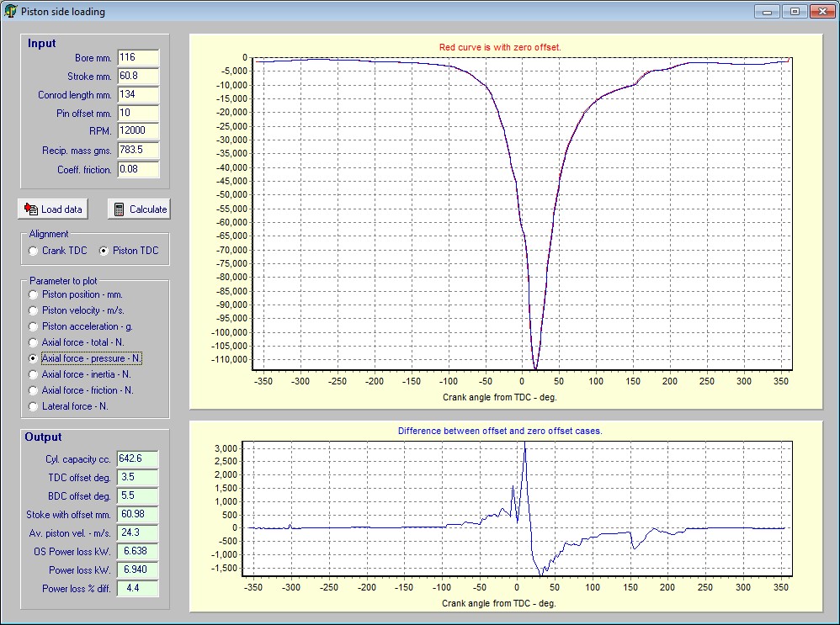Edit the Coeff. friction value

point(138,169)
